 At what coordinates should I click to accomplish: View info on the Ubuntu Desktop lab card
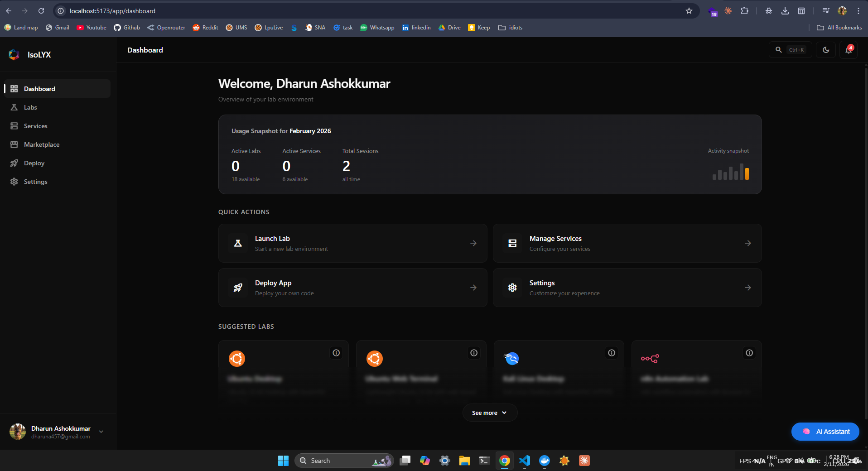(x=336, y=353)
